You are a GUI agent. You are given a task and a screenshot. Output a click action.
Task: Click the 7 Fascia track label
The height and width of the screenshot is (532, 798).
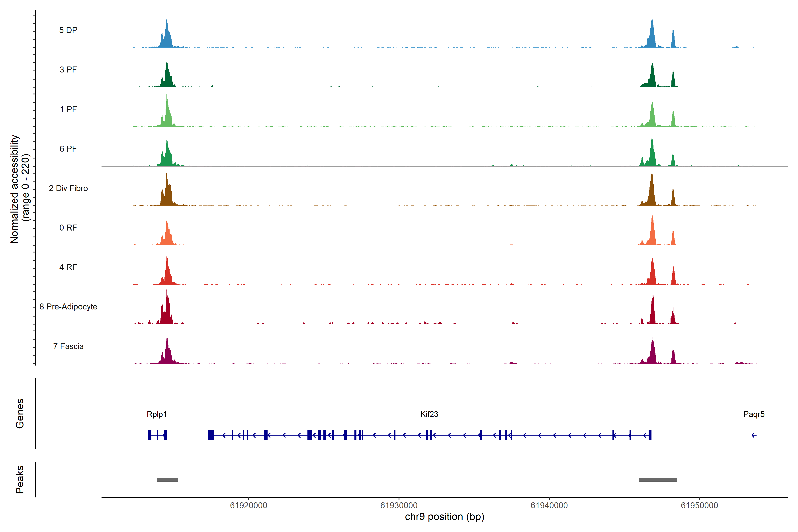[68, 346]
